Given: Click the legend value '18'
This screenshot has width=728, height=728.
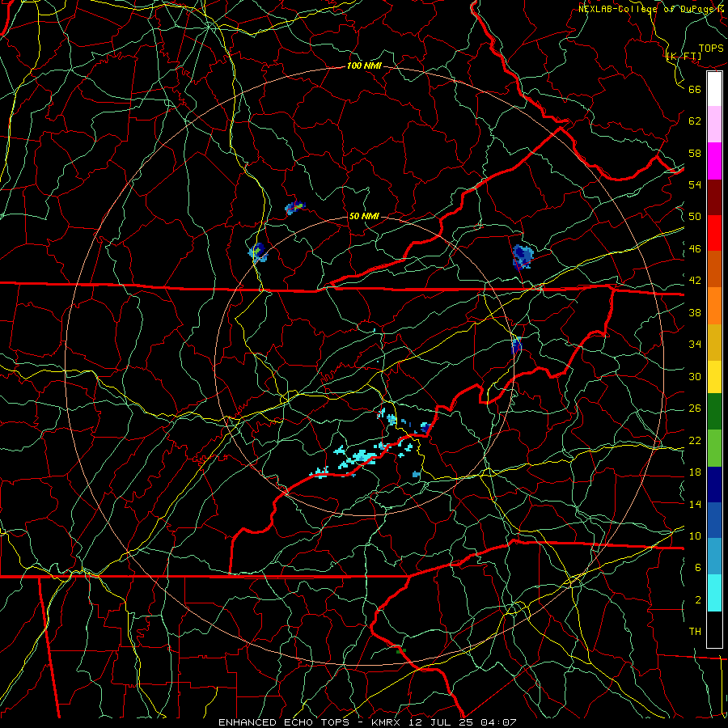Looking at the screenshot, I should click(695, 472).
